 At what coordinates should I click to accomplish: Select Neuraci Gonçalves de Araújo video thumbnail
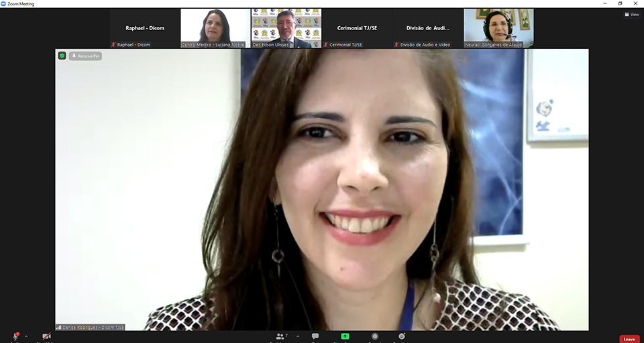point(498,28)
